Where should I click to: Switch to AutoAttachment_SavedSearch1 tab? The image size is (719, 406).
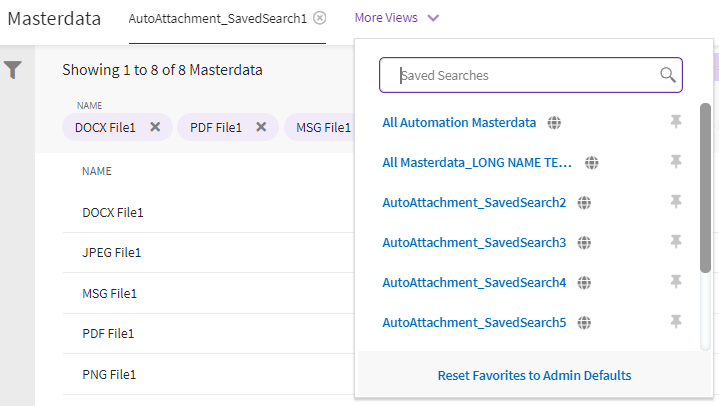218,19
